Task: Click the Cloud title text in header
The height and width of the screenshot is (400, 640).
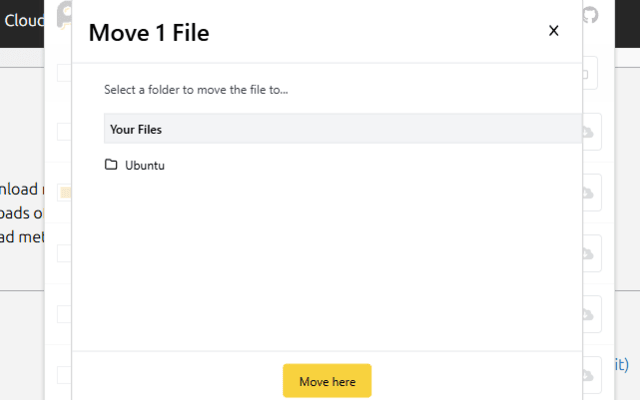Action: [x=22, y=19]
